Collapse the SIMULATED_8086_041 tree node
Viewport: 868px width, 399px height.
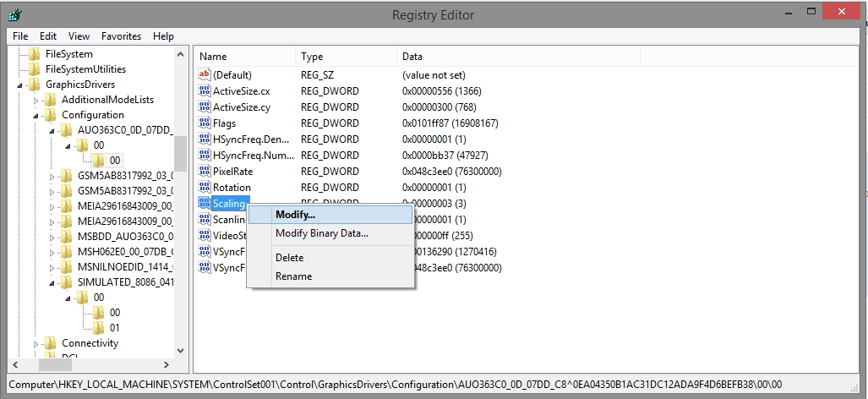(52, 283)
